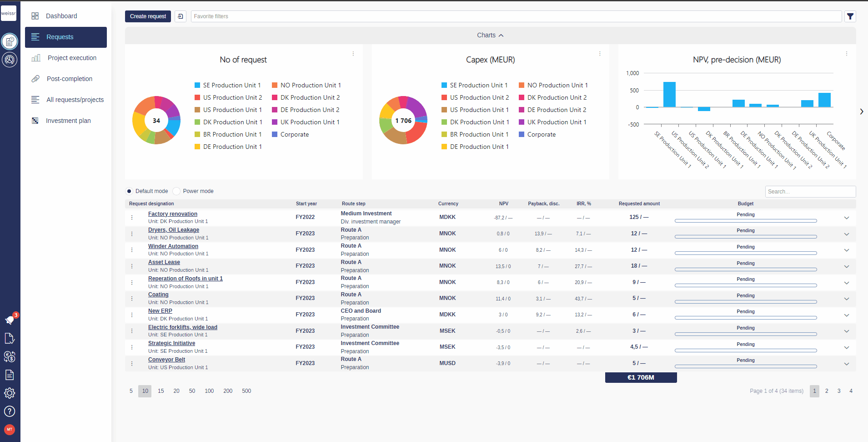
Task: Open NPV chart options menu
Action: [847, 54]
